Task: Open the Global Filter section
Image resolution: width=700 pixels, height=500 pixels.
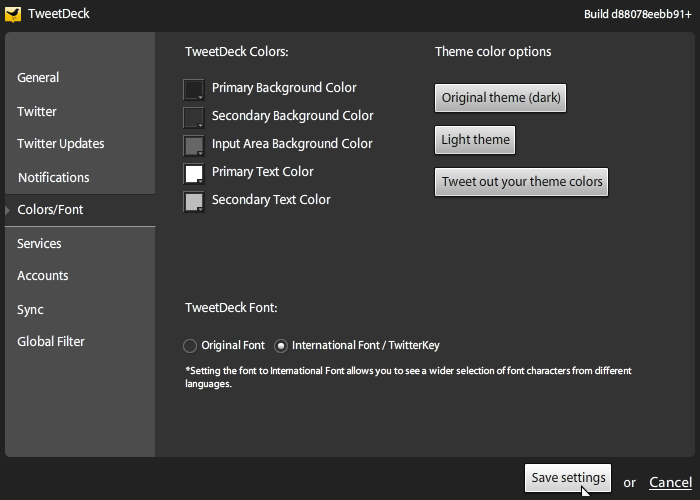Action: [51, 342]
